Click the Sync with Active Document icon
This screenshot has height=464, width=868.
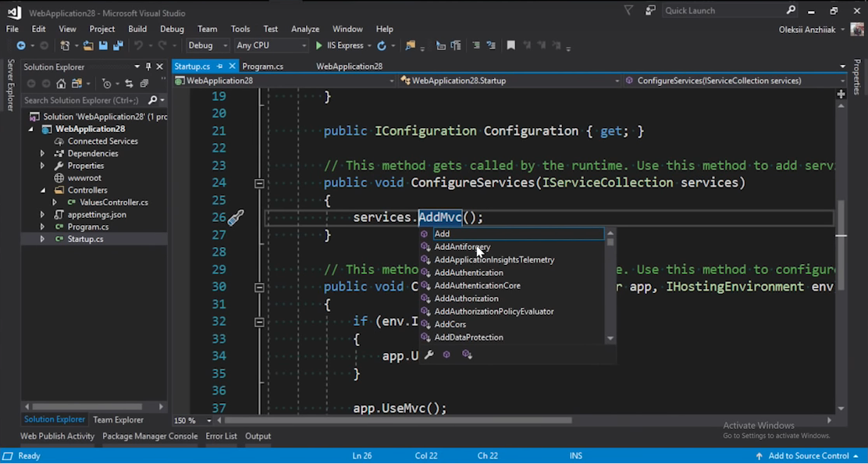click(129, 84)
